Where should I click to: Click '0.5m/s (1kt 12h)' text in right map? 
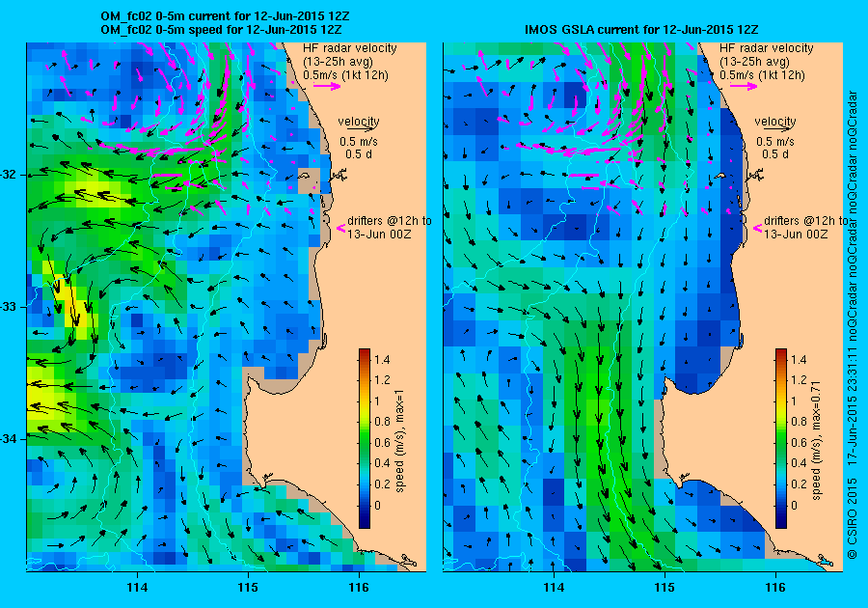(x=762, y=74)
